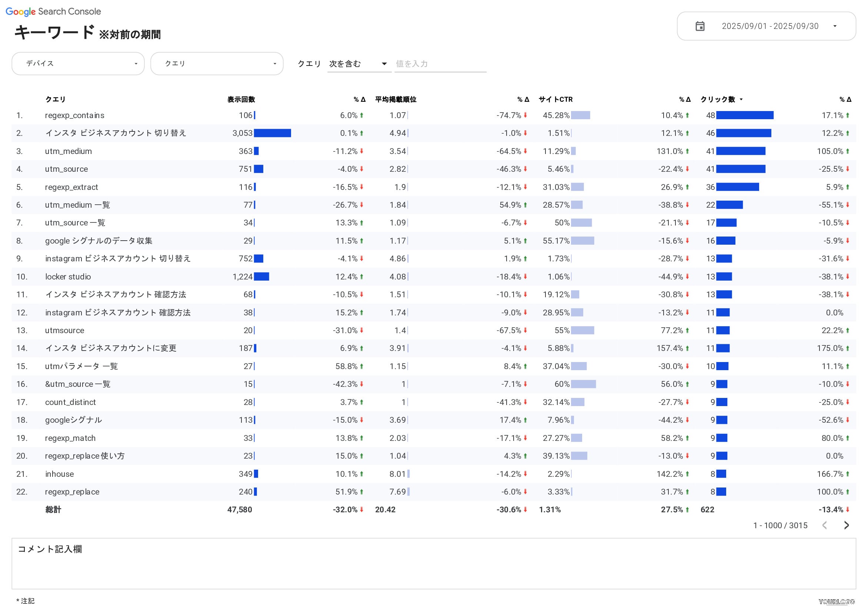
Task: Click the sort arrow beside クリック数 header
Action: tap(741, 100)
